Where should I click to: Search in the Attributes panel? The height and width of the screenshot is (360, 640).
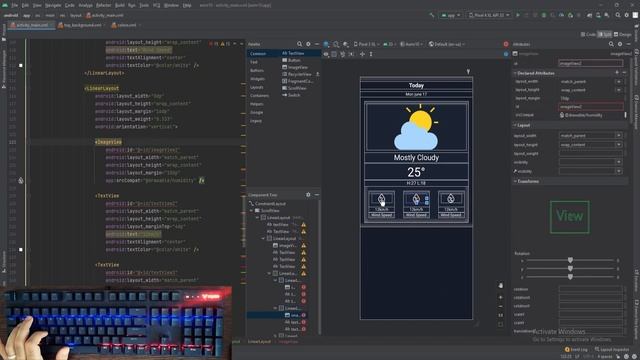point(611,44)
